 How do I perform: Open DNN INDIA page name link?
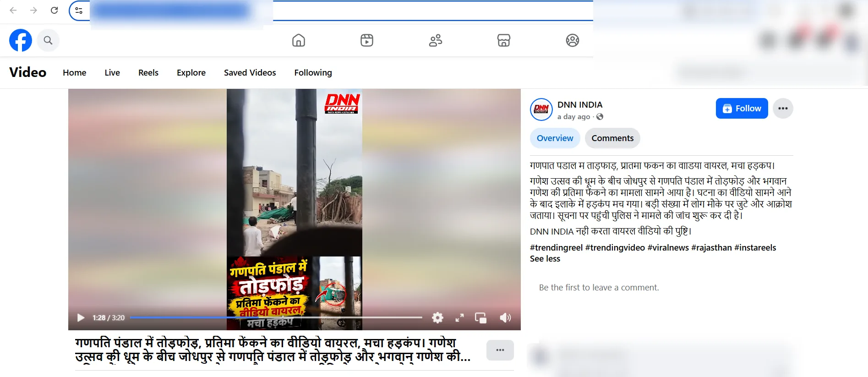[580, 104]
